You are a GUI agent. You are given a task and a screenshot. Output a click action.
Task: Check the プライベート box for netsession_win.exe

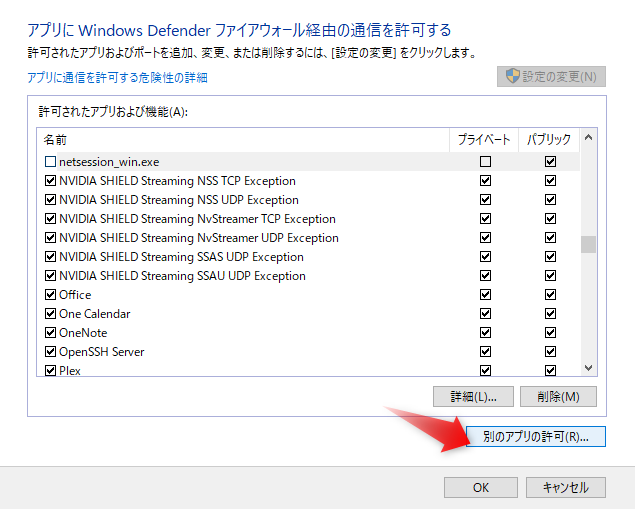(485, 162)
